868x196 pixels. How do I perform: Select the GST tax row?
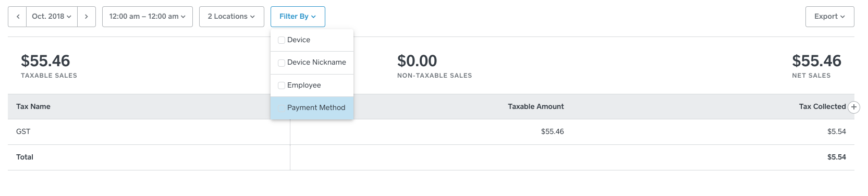[x=431, y=132]
